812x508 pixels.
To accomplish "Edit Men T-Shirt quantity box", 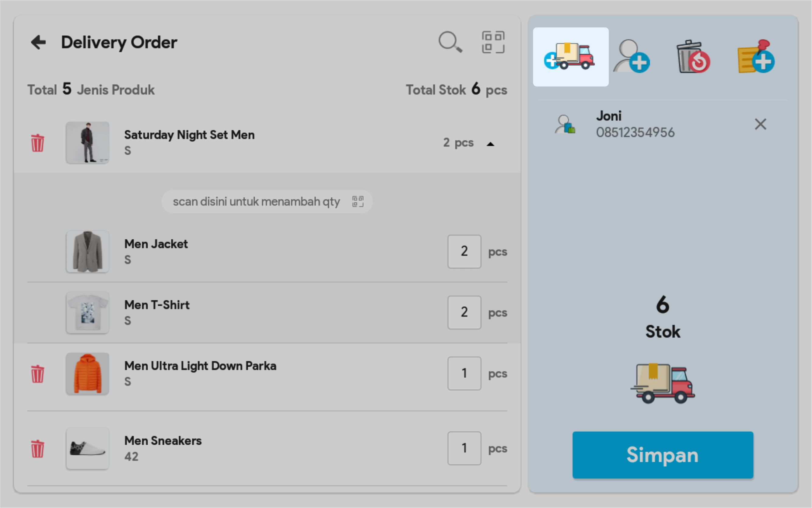I will (464, 312).
